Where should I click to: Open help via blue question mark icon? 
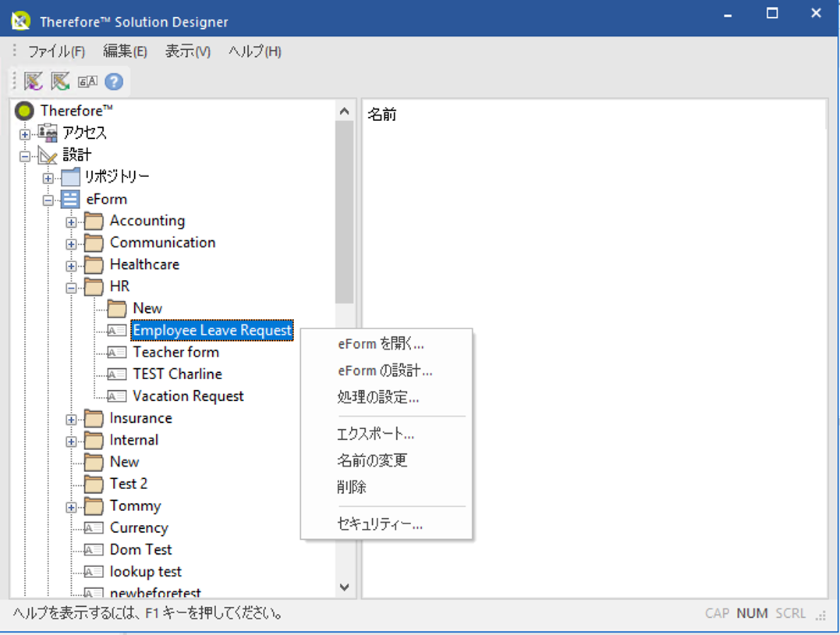tap(114, 81)
